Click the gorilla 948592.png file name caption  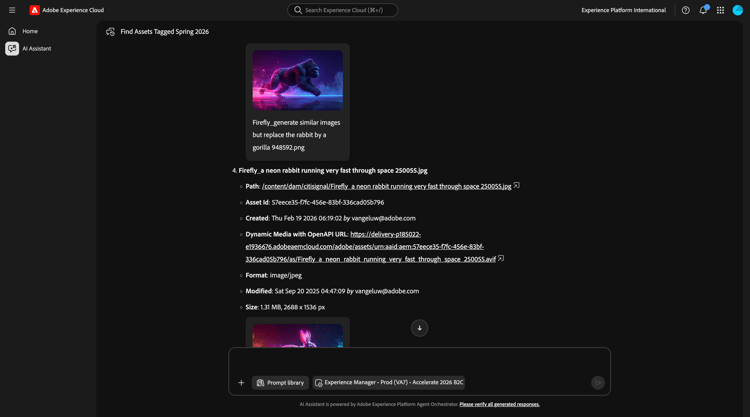[296, 135]
